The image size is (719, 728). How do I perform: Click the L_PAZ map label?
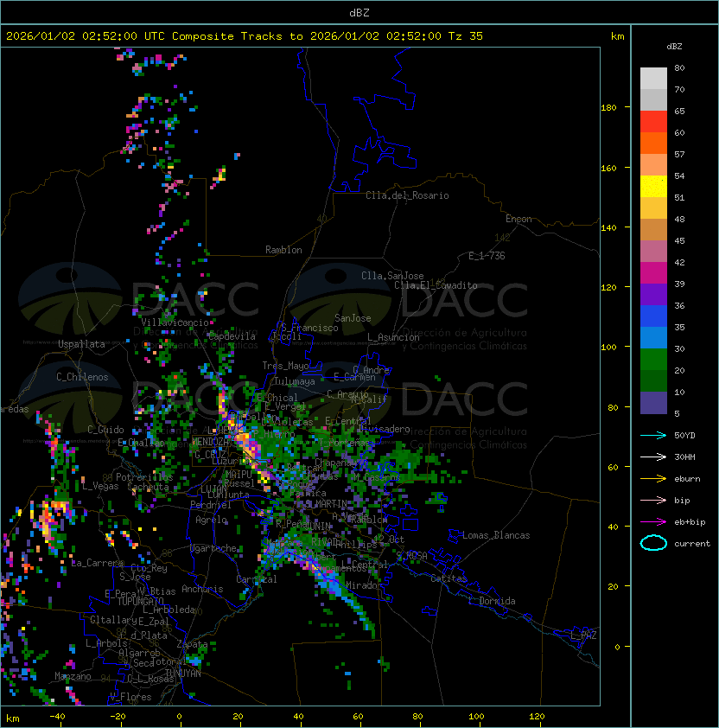583,635
